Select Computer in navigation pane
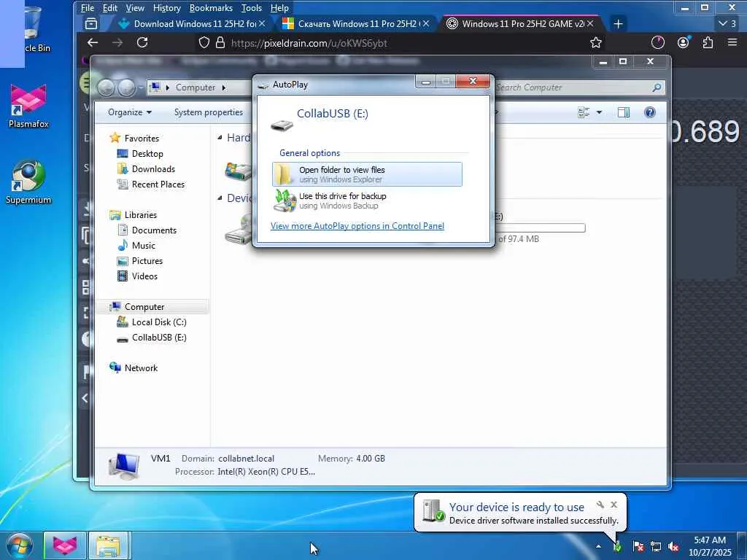 144,307
